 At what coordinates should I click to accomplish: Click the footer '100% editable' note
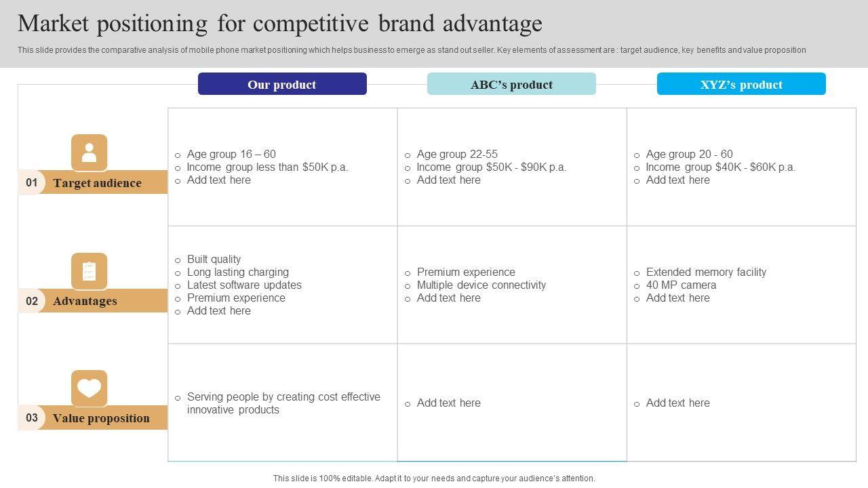pyautogui.click(x=434, y=478)
